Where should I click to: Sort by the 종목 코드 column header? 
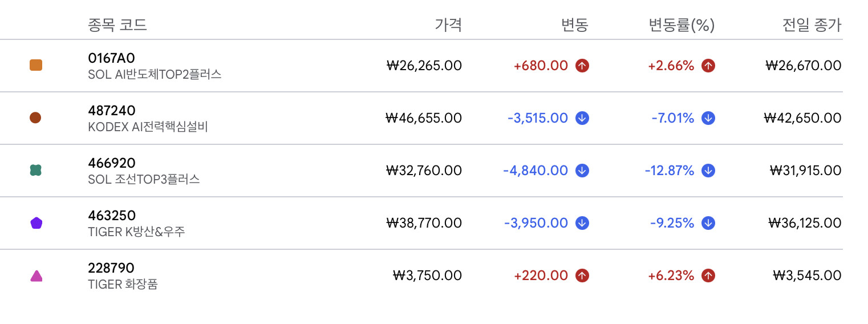tap(117, 25)
